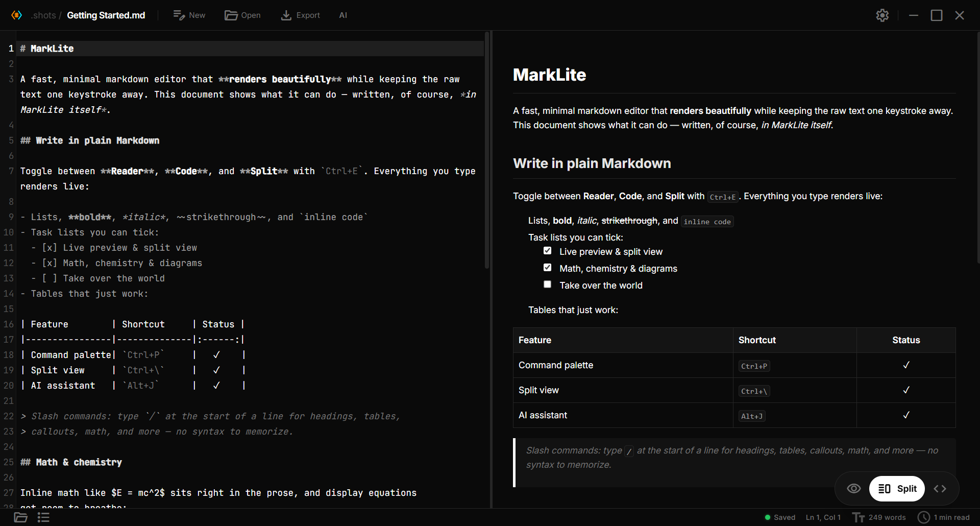Click the inline code chip in preview

(x=707, y=222)
